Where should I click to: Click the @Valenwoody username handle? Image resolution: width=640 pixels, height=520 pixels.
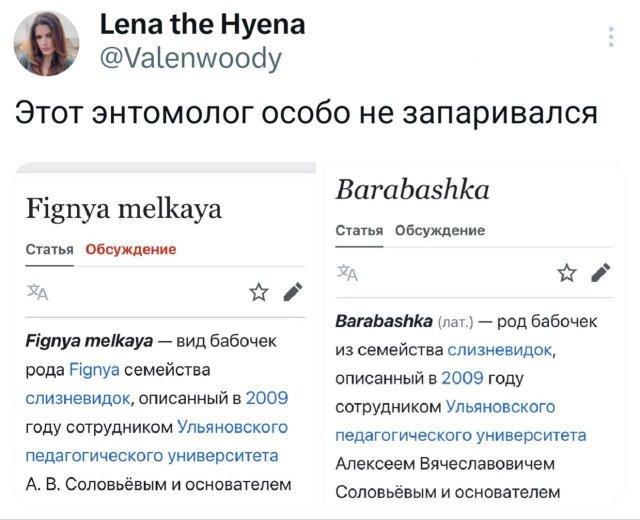pyautogui.click(x=190, y=58)
